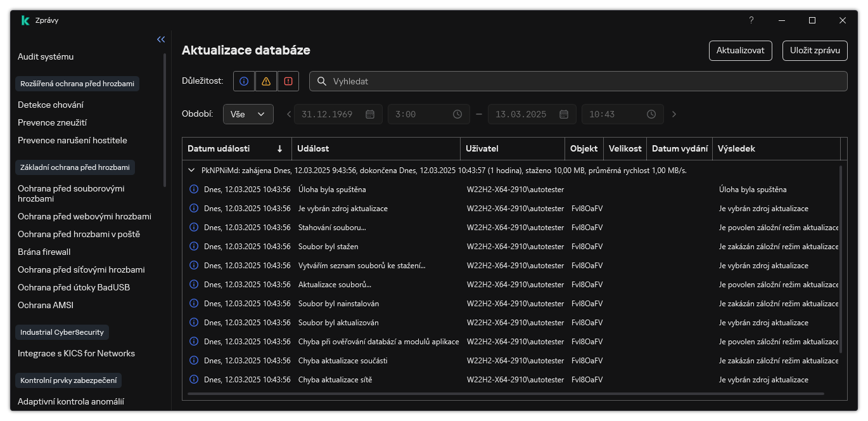The width and height of the screenshot is (868, 421).
Task: Toggle the informational importance filter
Action: coord(244,81)
